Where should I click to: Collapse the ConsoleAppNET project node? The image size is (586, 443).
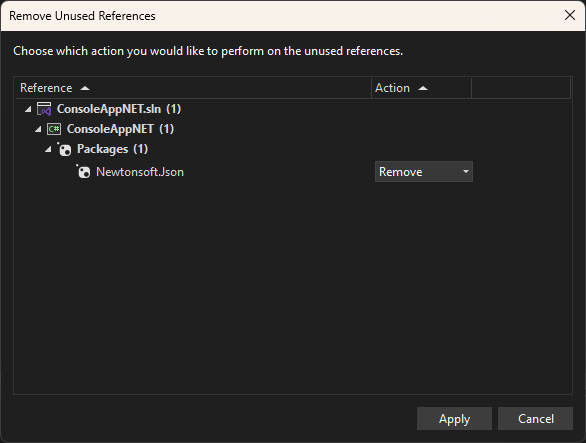38,129
